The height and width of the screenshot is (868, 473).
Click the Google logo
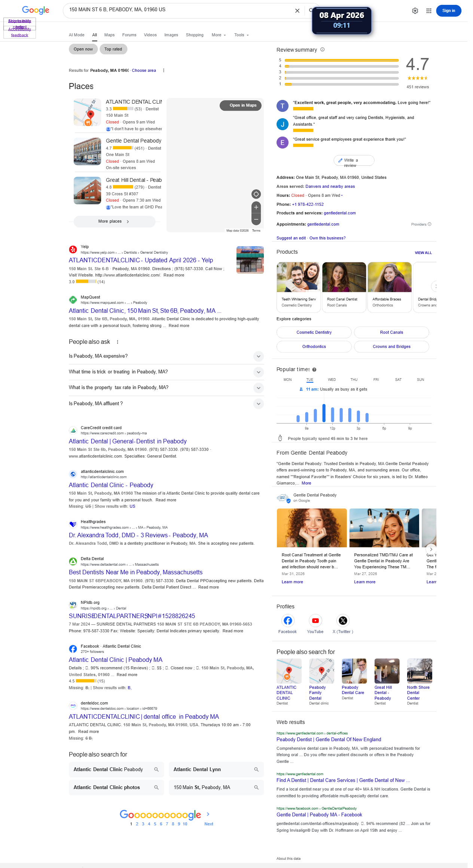tap(36, 10)
